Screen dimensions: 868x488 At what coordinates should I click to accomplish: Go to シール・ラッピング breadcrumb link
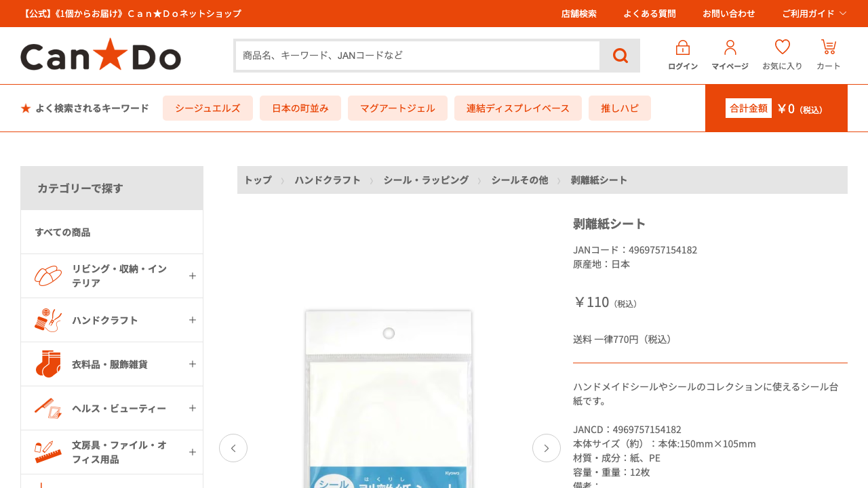(426, 180)
